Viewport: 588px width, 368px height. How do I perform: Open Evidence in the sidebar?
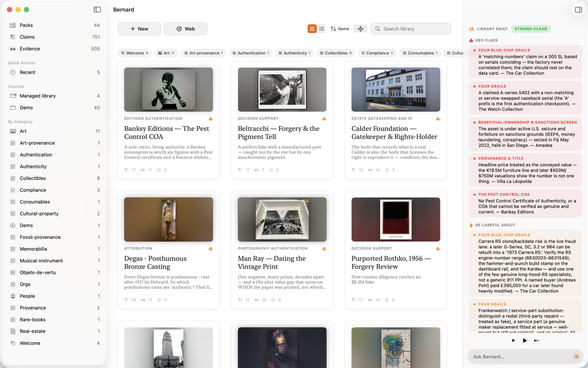[x=55, y=49]
